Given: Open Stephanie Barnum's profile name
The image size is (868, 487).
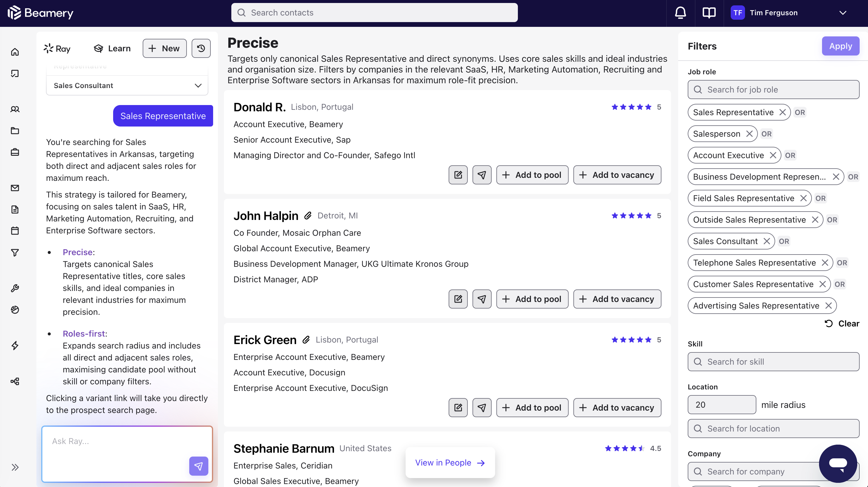Looking at the screenshot, I should (284, 449).
